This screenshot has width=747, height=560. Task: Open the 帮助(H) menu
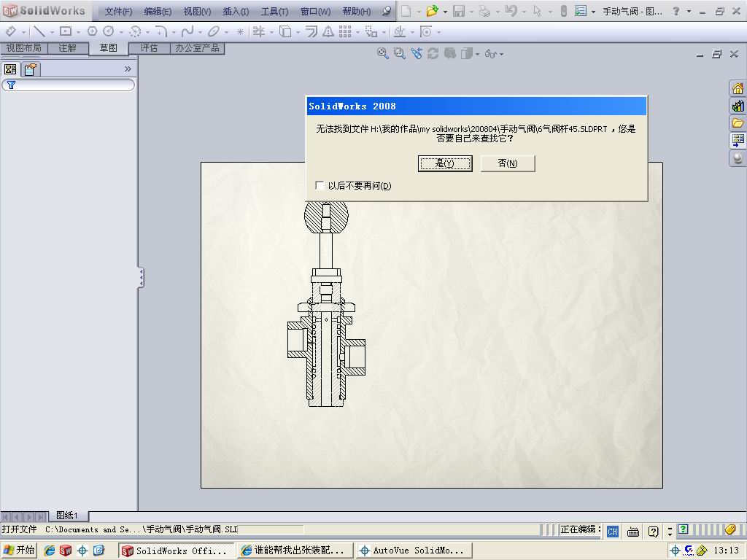click(x=356, y=12)
